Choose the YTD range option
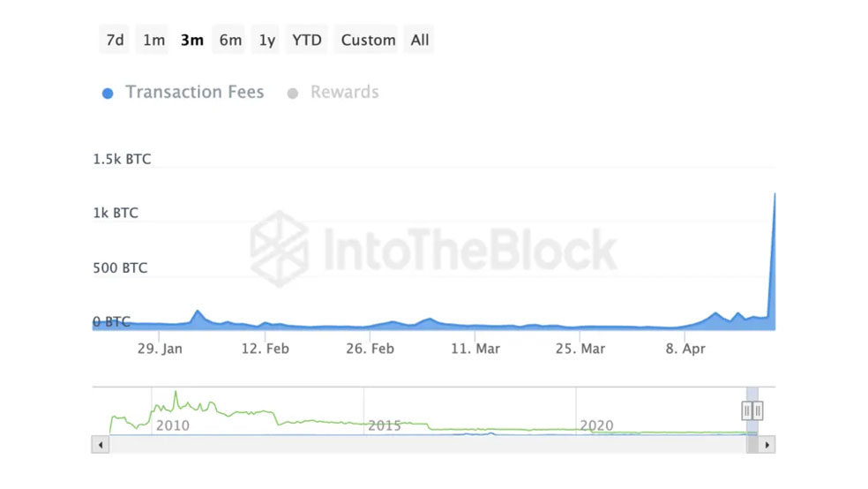 coord(307,40)
